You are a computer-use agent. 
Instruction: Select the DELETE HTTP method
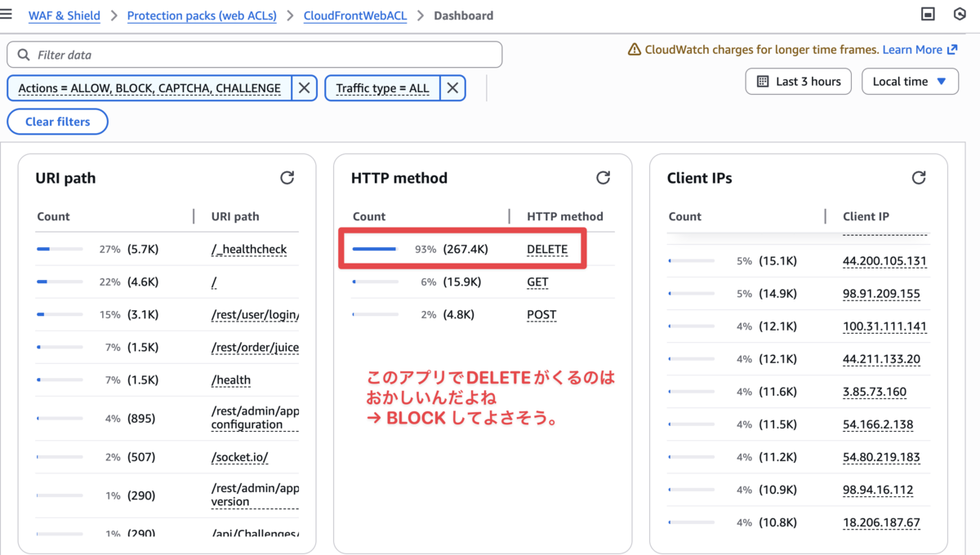click(x=547, y=249)
